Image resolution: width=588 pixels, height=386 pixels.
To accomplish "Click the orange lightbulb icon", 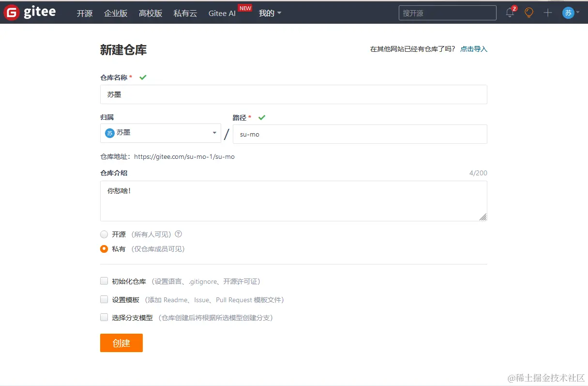I will [x=528, y=13].
